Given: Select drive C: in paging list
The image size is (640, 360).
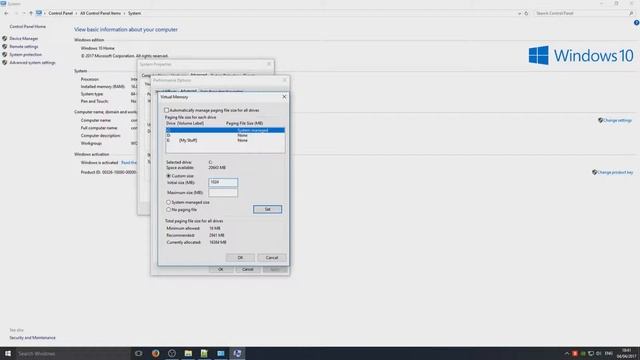Looking at the screenshot, I should tap(225, 130).
